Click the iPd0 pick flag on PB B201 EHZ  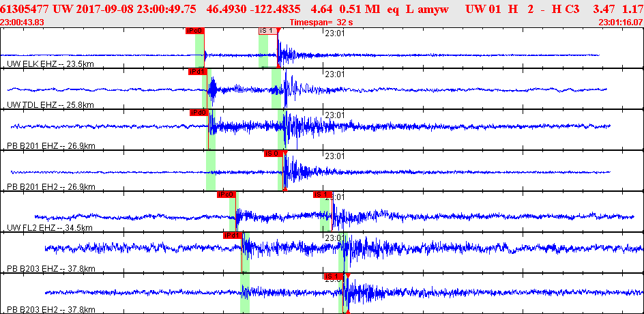[199, 113]
